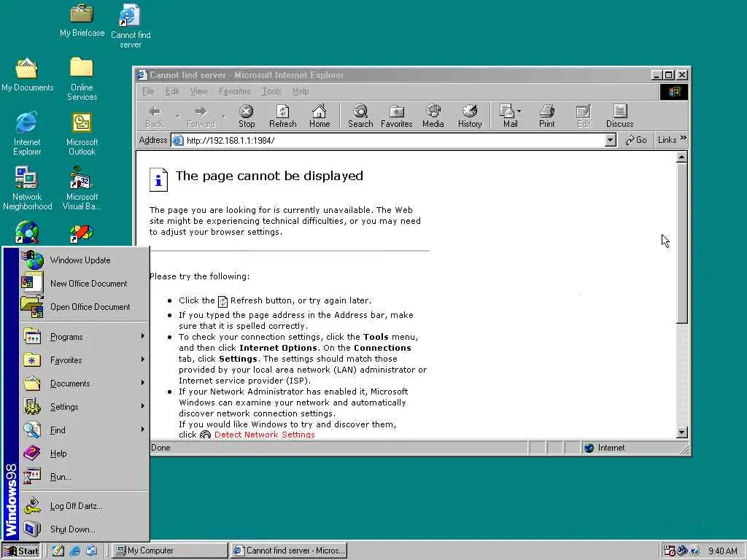Click inside the Address URL field

(388, 140)
